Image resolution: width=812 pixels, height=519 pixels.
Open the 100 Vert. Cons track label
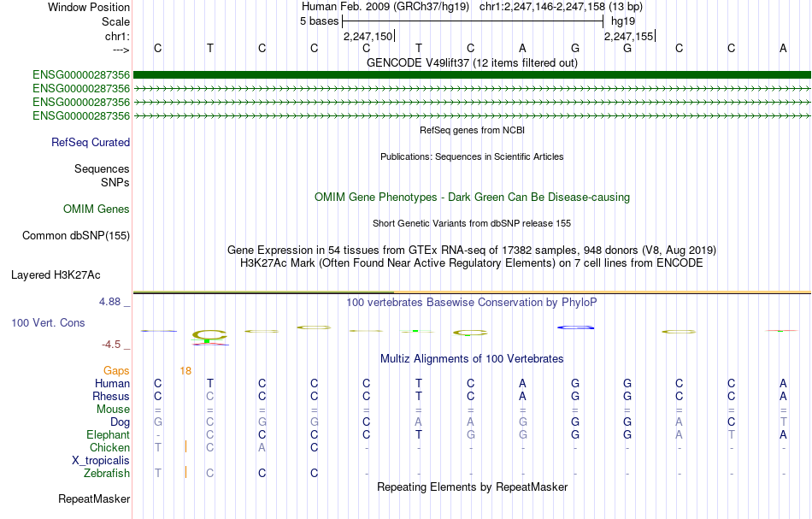coord(48,322)
